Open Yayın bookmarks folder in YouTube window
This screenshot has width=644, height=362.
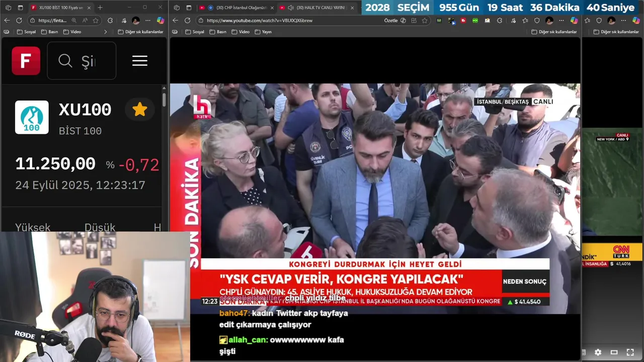[x=263, y=32]
